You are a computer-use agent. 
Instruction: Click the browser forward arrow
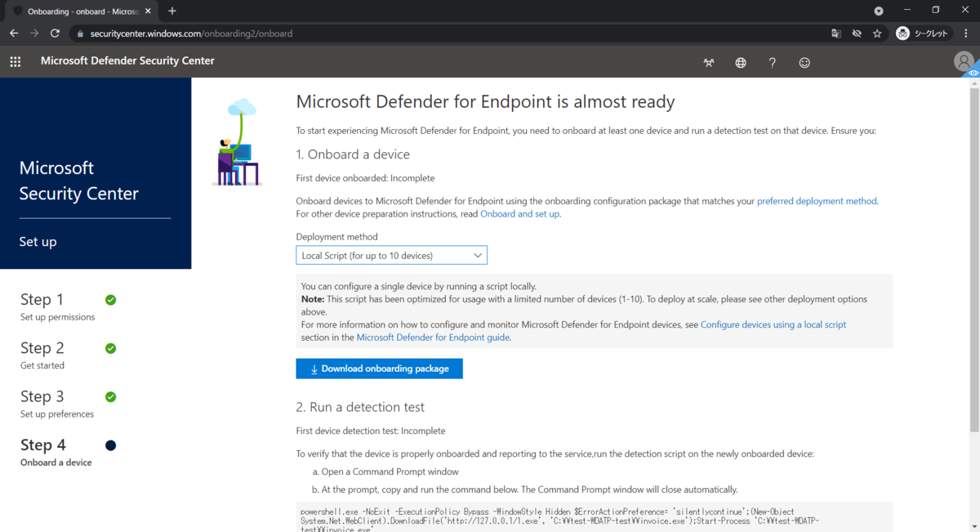tap(34, 34)
